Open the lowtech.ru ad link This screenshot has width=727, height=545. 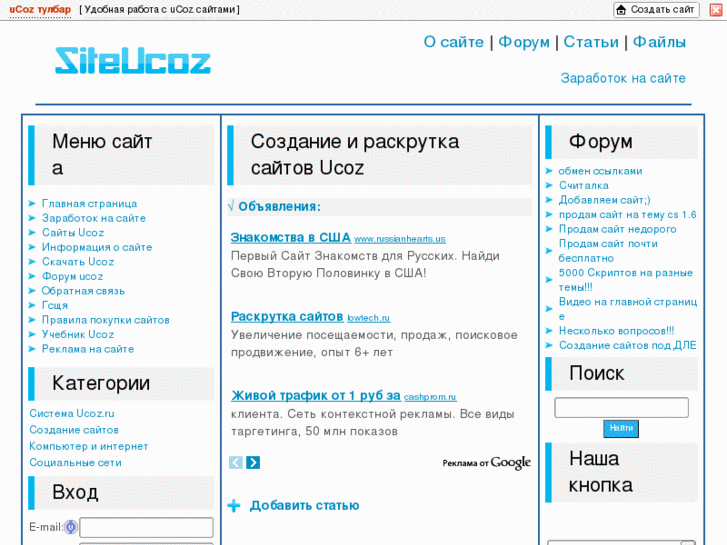tap(369, 318)
